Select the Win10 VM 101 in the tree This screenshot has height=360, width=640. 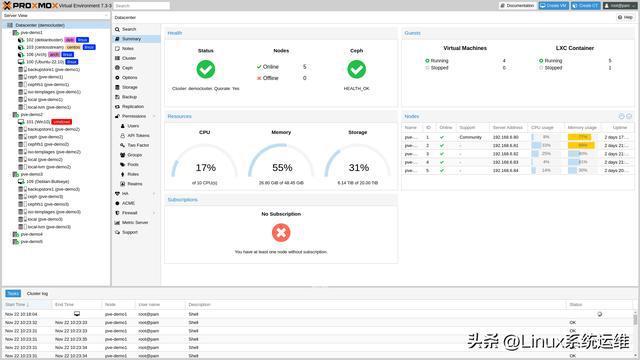[45, 122]
